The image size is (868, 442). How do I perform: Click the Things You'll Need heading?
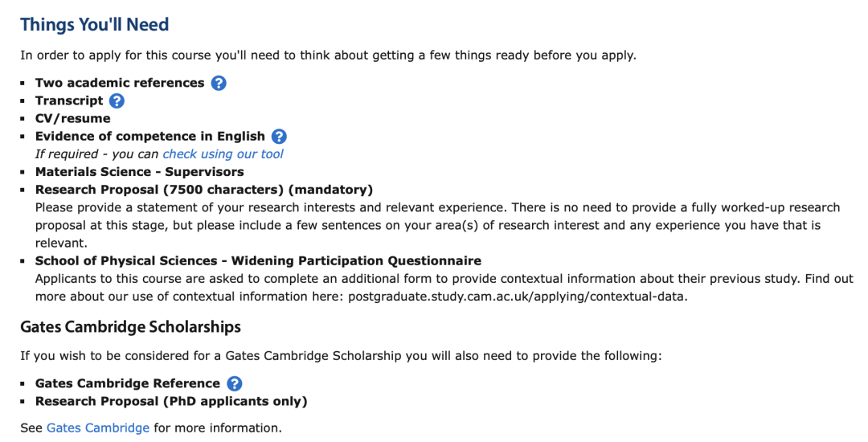coord(95,24)
